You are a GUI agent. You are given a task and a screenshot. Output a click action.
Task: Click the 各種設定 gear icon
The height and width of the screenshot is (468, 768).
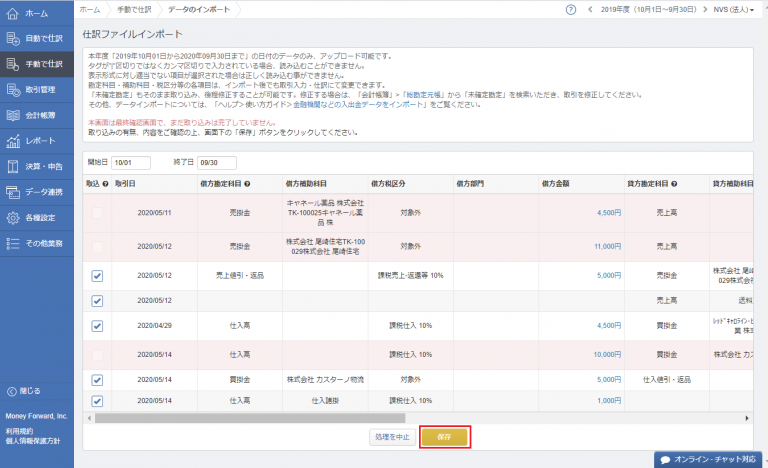(x=13, y=218)
